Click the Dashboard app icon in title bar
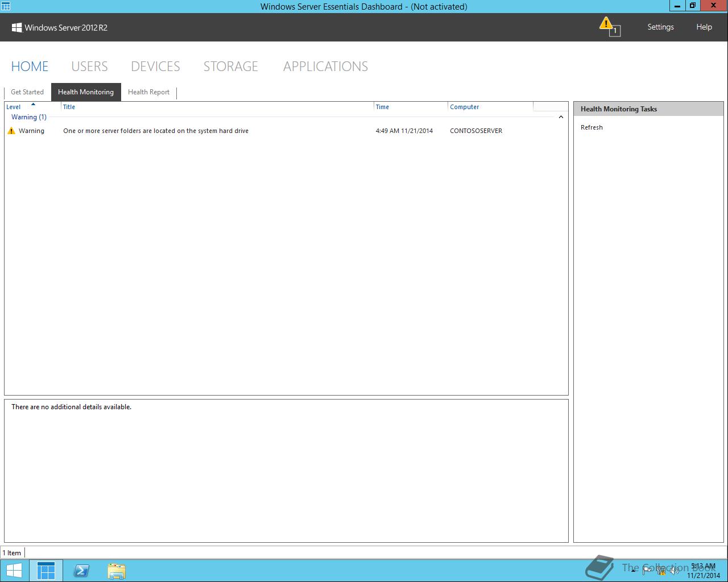 click(6, 6)
